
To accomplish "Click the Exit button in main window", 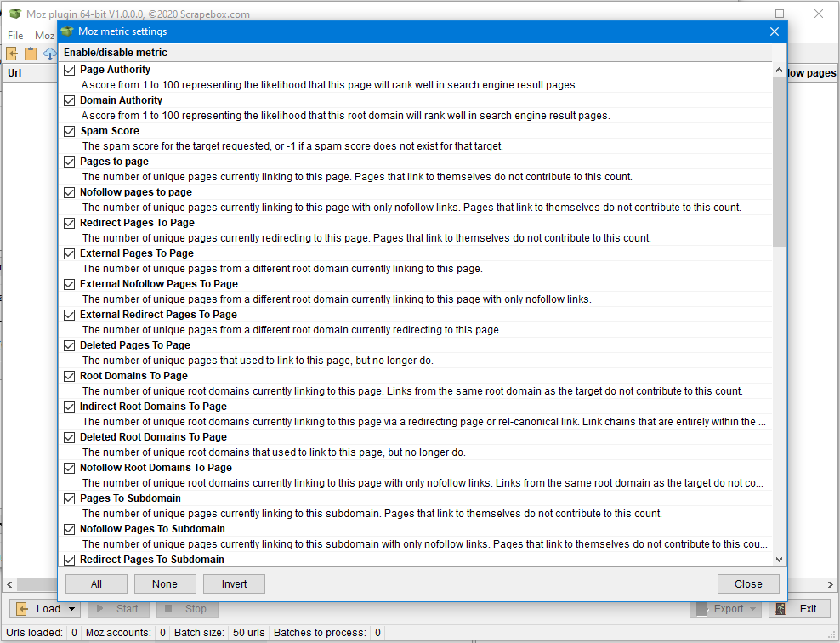I will tap(799, 609).
